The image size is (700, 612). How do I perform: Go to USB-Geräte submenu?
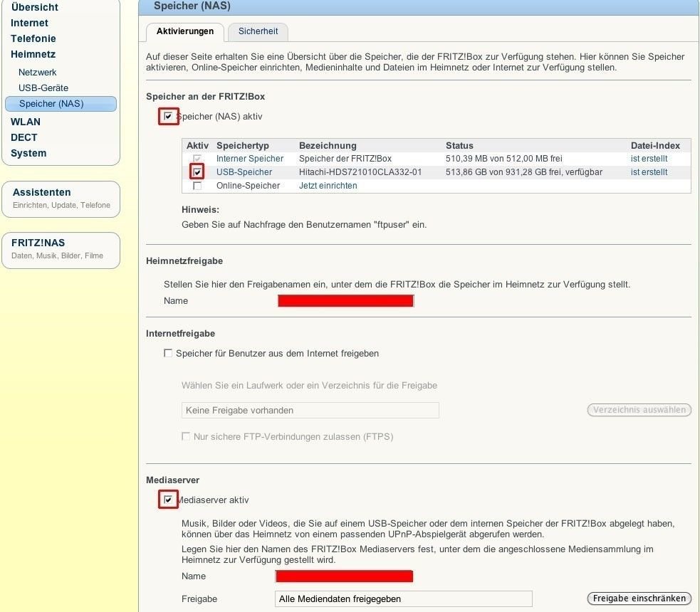tap(43, 88)
